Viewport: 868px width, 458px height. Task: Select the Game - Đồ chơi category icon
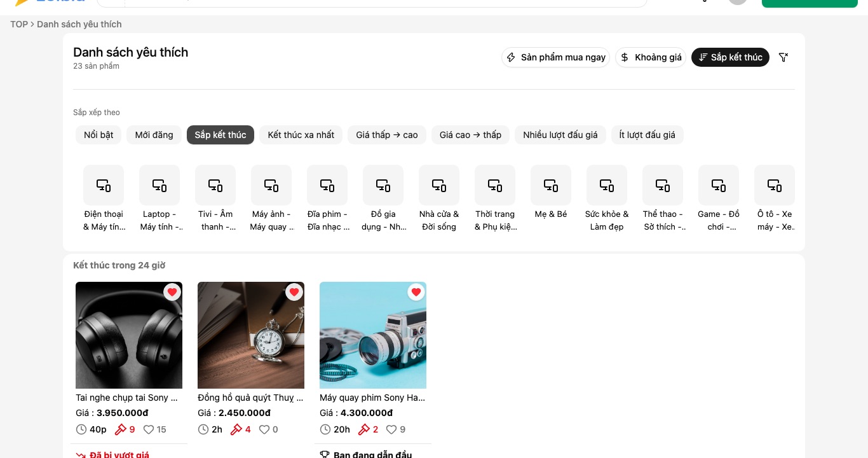(x=719, y=185)
